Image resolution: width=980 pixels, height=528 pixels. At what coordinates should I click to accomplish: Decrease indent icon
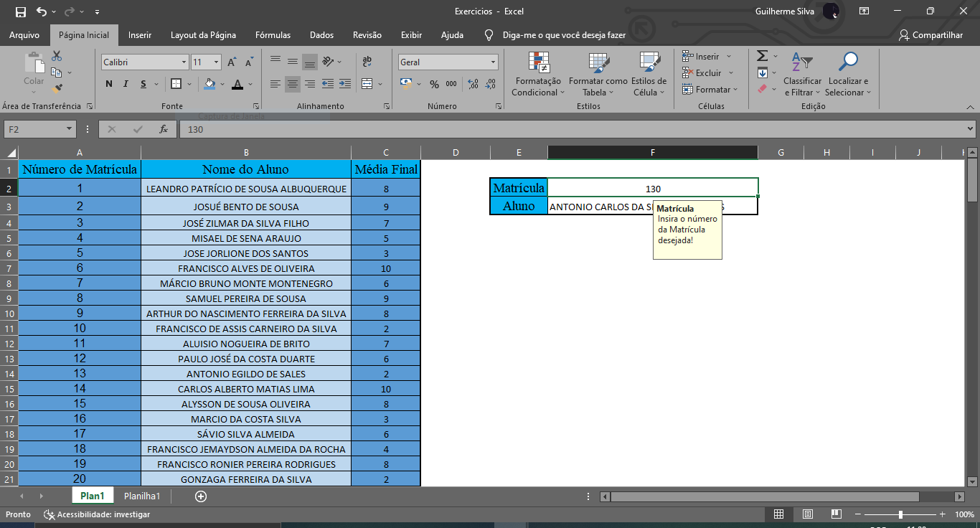click(x=328, y=84)
